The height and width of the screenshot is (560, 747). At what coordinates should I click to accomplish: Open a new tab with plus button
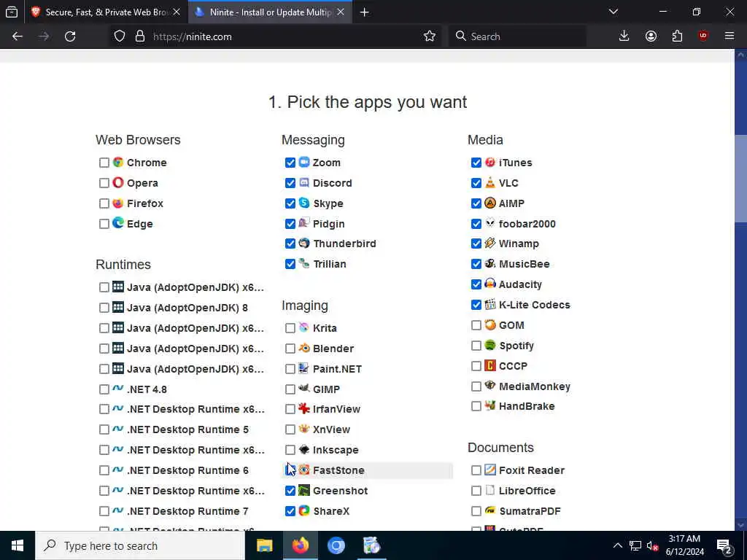click(365, 12)
